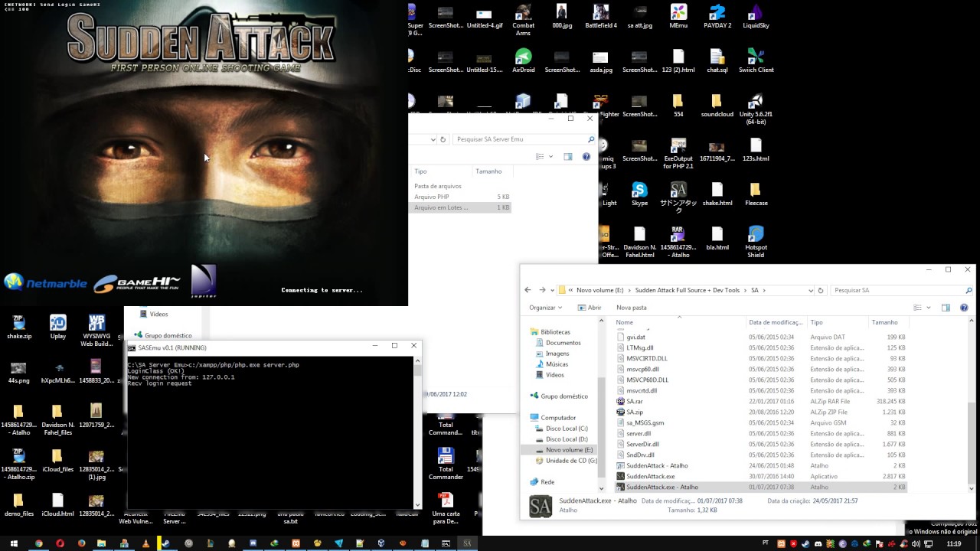This screenshot has height=551, width=980.
Task: Click SASEmu console window scrollbar
Action: point(417,432)
